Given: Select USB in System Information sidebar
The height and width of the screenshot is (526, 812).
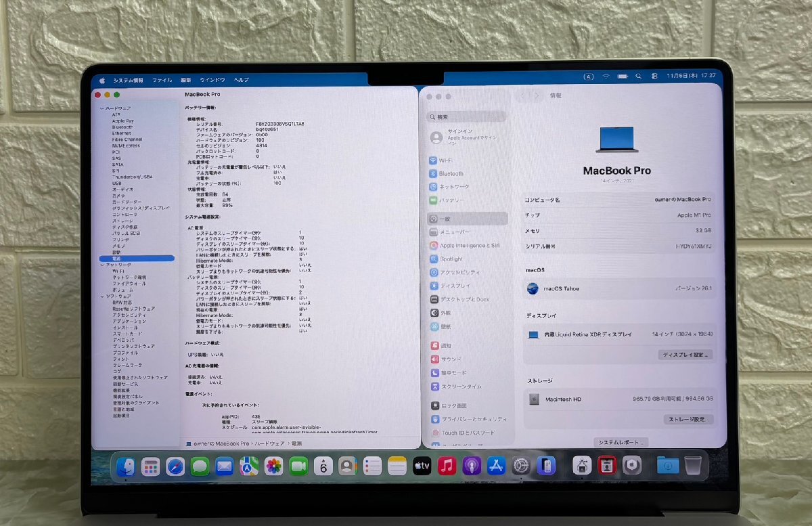Looking at the screenshot, I should (116, 183).
